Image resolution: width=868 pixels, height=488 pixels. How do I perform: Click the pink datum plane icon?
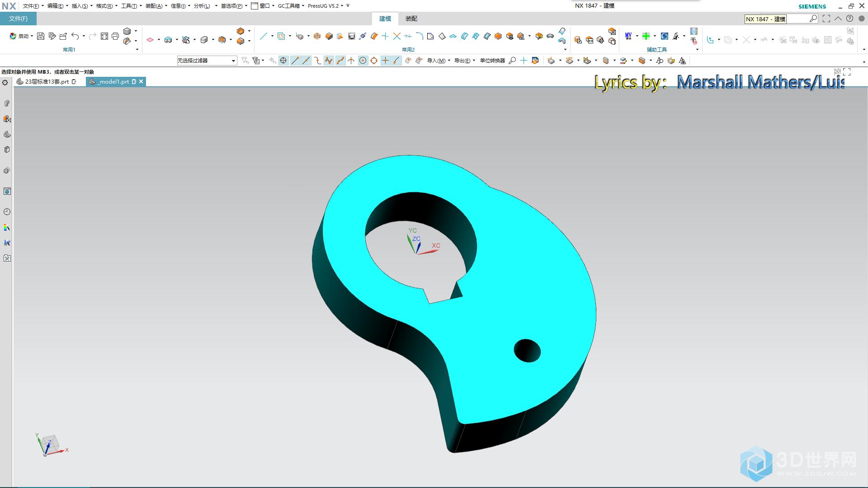coord(150,40)
